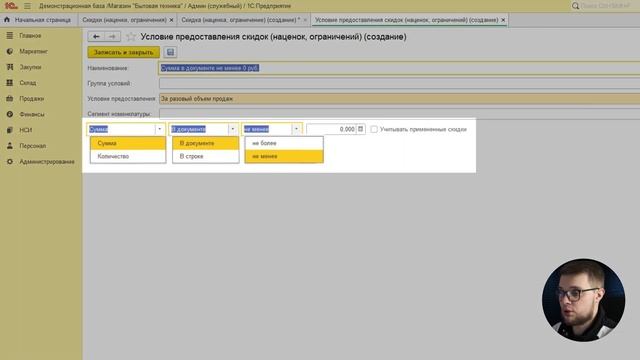Open Склад in the sidebar

point(28,83)
